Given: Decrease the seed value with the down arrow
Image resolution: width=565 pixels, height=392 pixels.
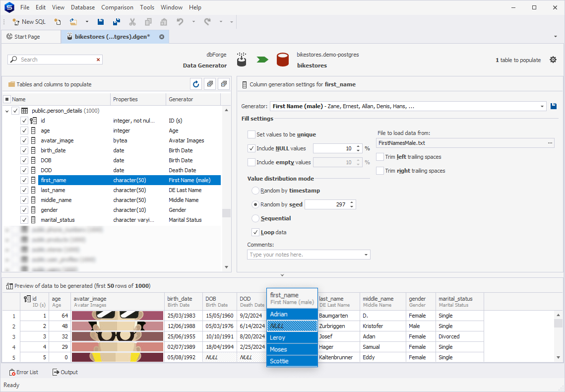Looking at the screenshot, I should [352, 207].
